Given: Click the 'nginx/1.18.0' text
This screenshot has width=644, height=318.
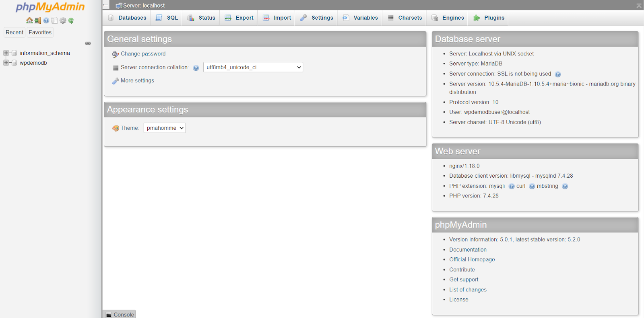Looking at the screenshot, I should [x=464, y=166].
